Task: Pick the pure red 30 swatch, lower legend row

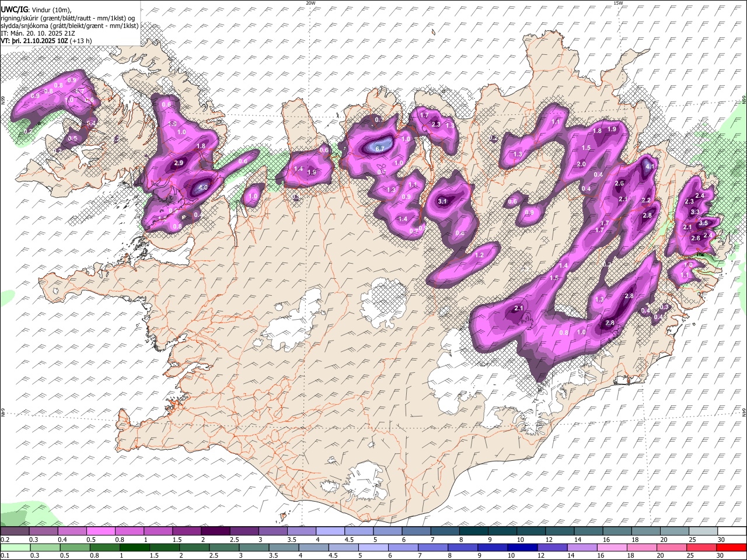Action: click(x=731, y=547)
